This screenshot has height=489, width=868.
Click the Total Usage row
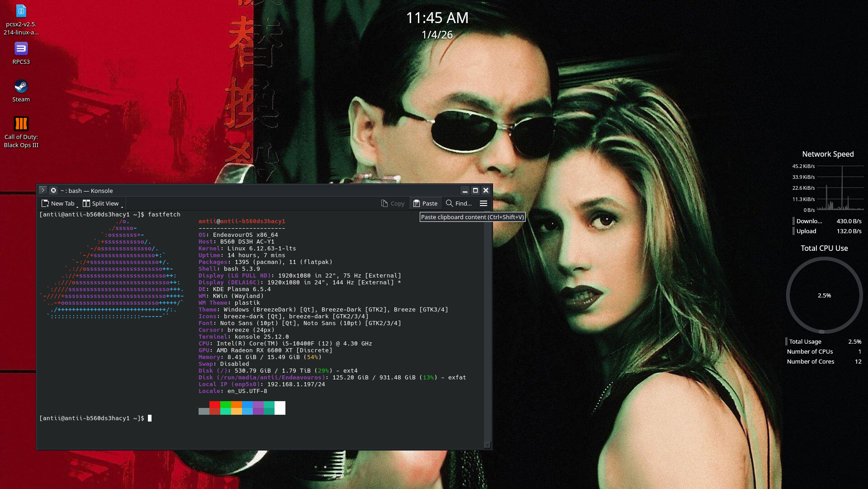pyautogui.click(x=824, y=341)
